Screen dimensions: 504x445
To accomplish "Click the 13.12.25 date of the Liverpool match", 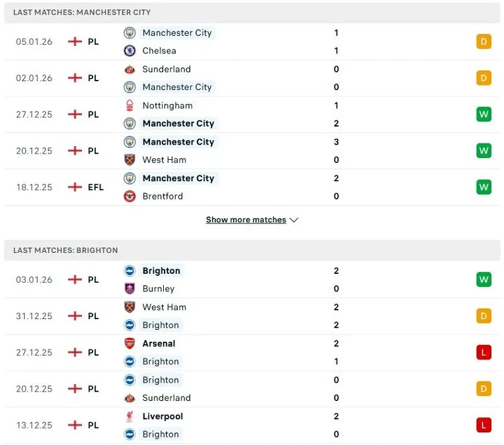I will (x=33, y=425).
